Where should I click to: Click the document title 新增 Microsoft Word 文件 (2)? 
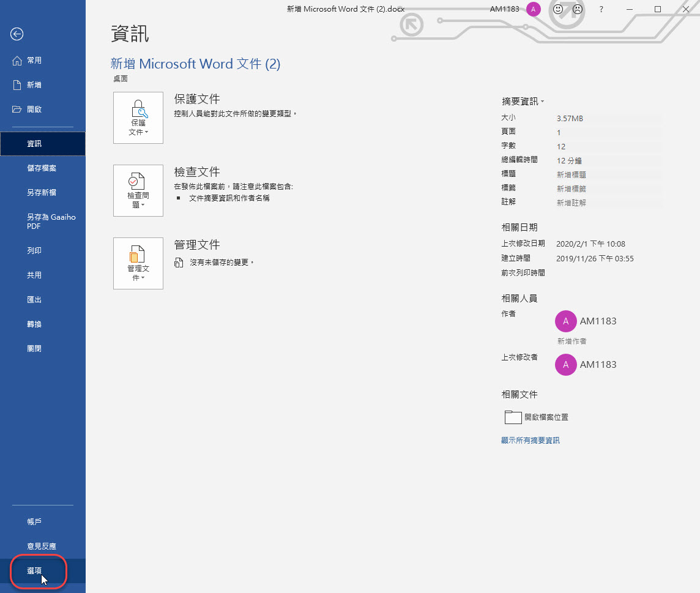(195, 64)
